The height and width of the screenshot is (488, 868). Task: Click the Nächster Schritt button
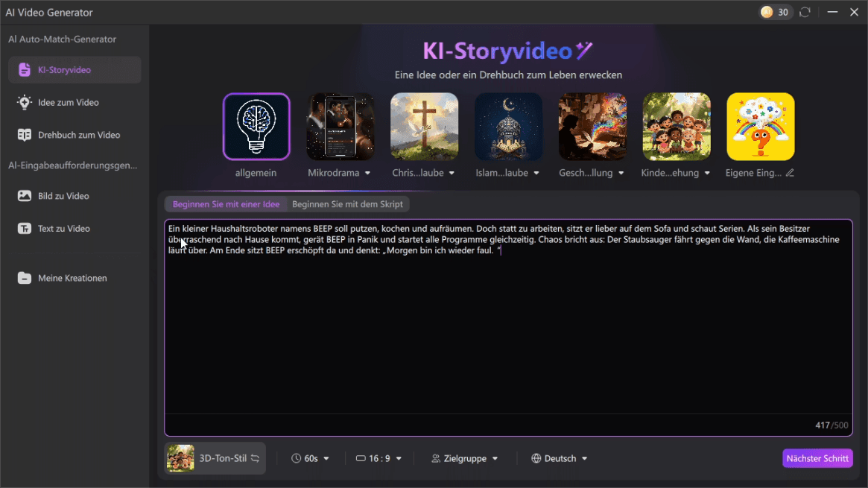click(817, 458)
